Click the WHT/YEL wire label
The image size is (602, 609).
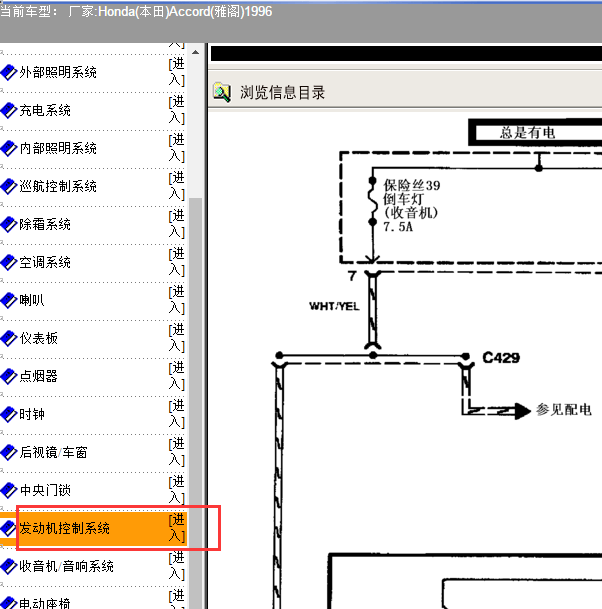pos(334,306)
